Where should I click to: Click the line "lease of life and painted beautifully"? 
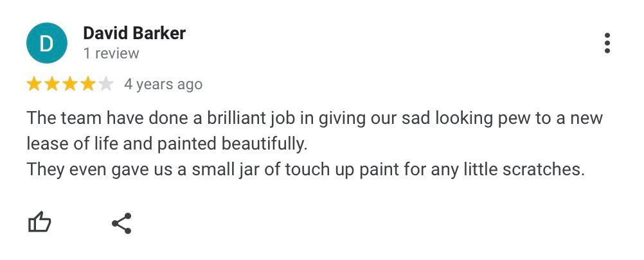tap(167, 144)
